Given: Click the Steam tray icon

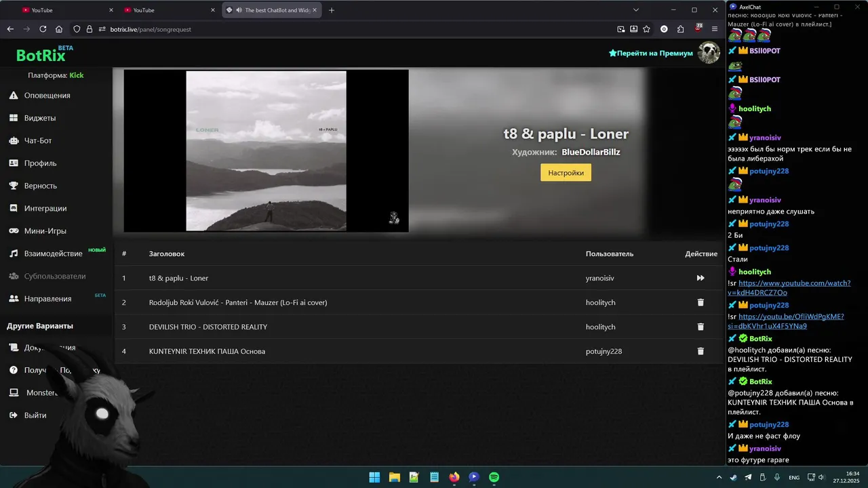Looking at the screenshot, I should (x=734, y=477).
